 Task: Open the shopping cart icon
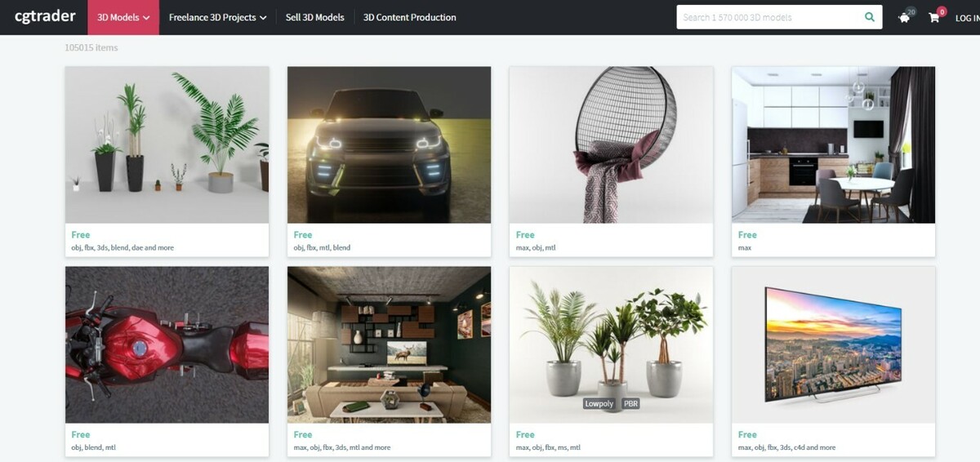(x=933, y=18)
